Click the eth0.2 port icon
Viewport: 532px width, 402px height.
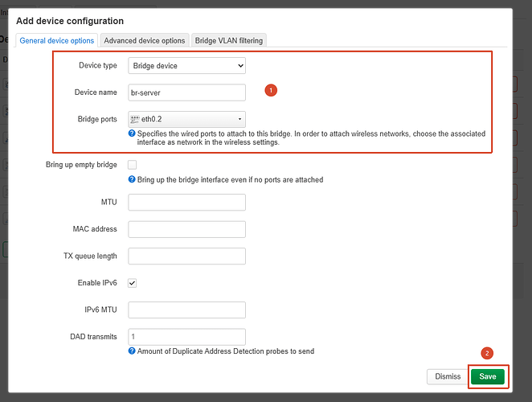click(135, 119)
